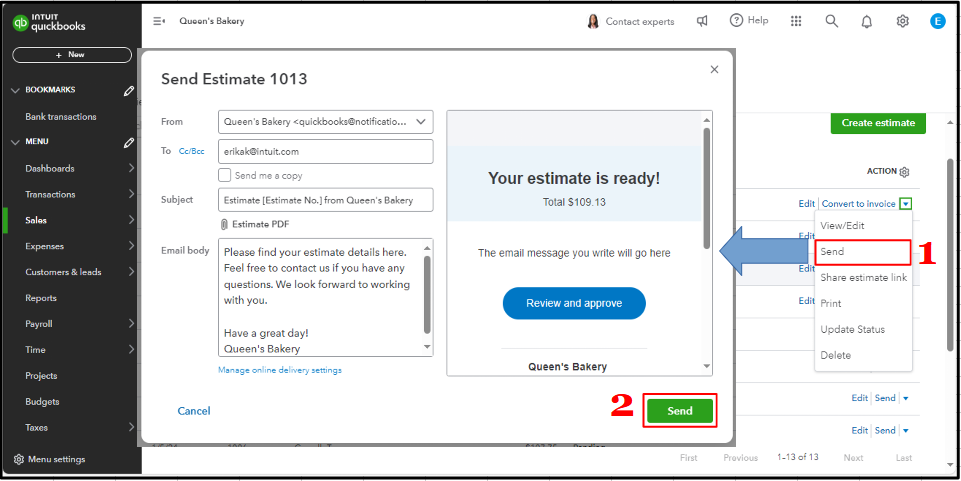Open the settings gear in header
The image size is (961, 481).
[902, 21]
